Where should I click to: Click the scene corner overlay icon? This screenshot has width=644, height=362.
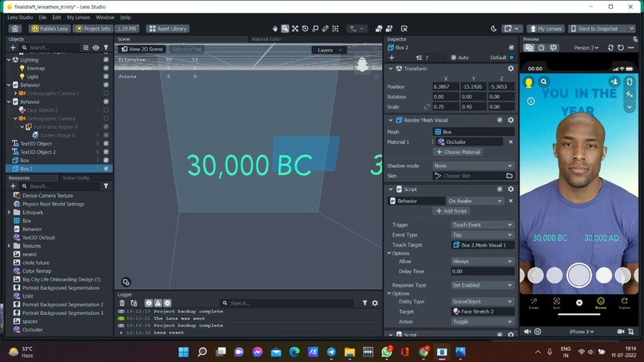[x=126, y=282]
